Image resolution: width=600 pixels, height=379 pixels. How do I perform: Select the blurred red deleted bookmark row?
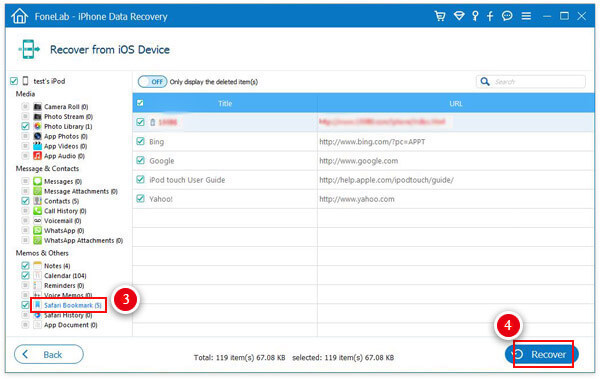point(363,122)
